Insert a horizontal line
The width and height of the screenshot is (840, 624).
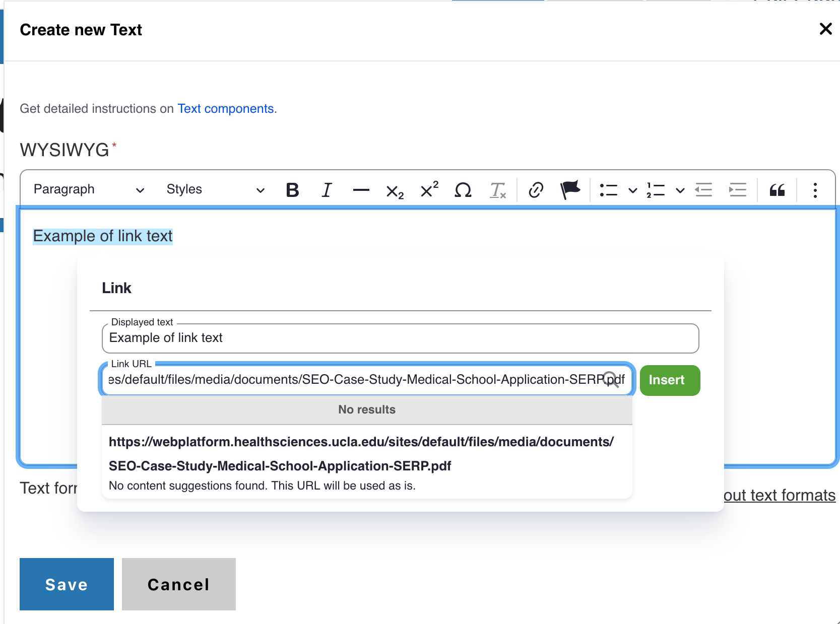click(361, 190)
